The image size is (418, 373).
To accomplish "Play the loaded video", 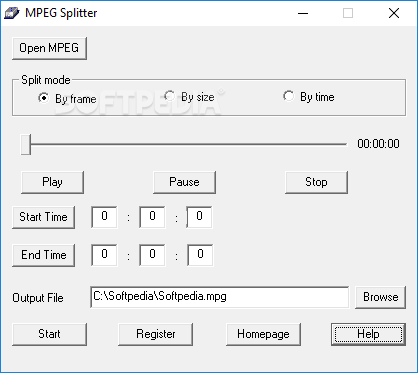I will [x=52, y=182].
